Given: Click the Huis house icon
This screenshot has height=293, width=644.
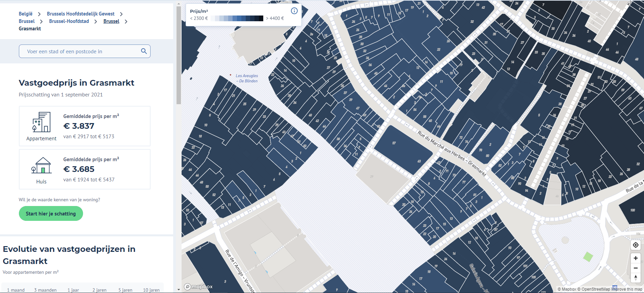Looking at the screenshot, I should (41, 166).
